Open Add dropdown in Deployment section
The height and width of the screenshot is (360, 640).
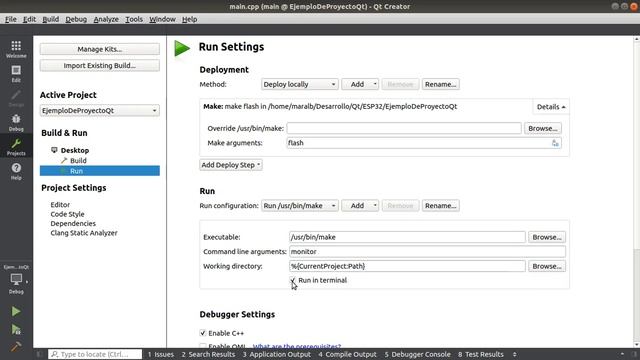point(360,84)
